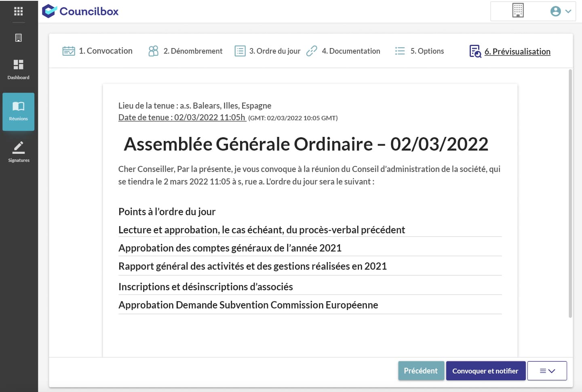Open Signatures from the sidebar
This screenshot has width=582, height=392.
click(19, 152)
